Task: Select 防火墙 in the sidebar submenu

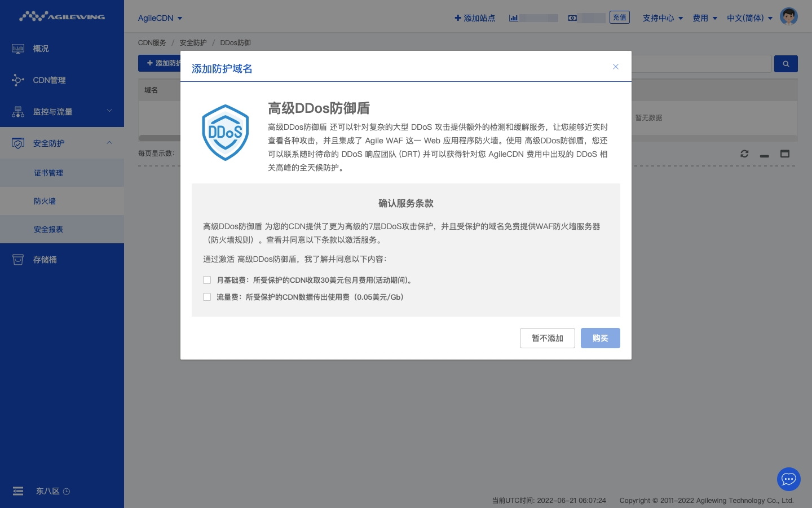Action: point(45,201)
